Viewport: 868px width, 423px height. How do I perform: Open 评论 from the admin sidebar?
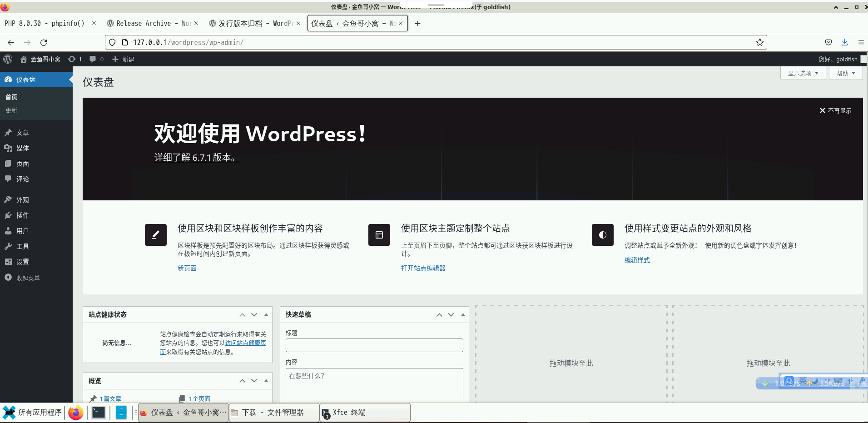(22, 179)
